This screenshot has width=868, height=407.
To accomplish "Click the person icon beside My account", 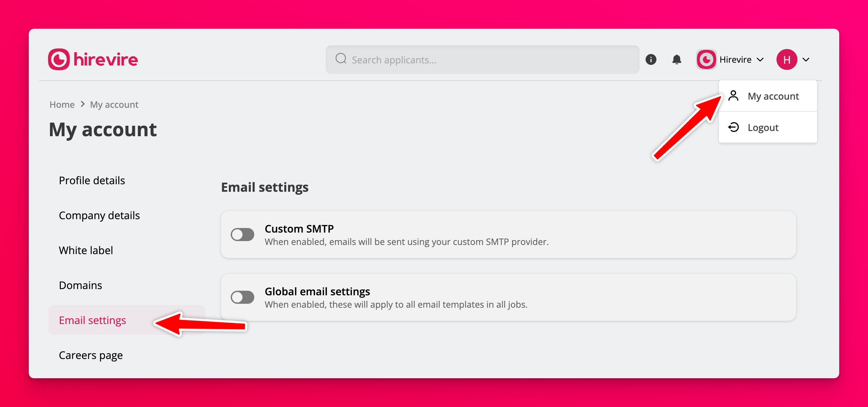I will 733,96.
